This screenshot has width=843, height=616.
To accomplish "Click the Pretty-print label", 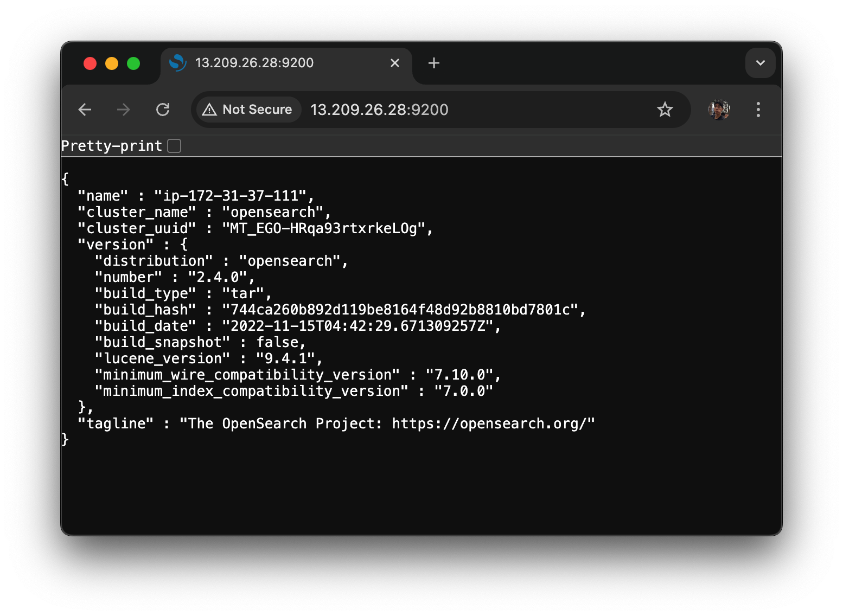I will pos(111,146).
